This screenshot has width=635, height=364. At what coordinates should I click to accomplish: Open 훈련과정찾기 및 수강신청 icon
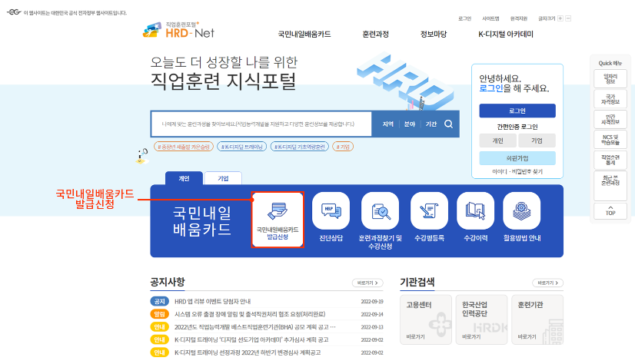click(380, 211)
